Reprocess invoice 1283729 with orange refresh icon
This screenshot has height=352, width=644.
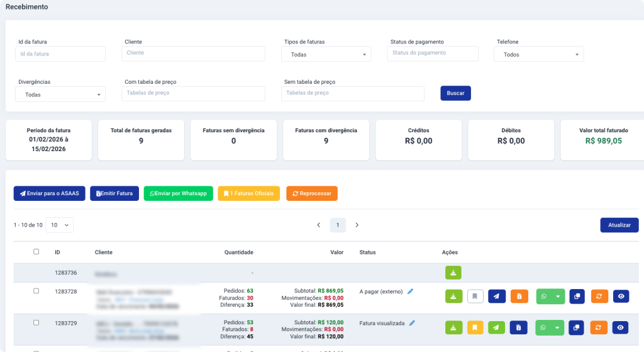coord(599,327)
